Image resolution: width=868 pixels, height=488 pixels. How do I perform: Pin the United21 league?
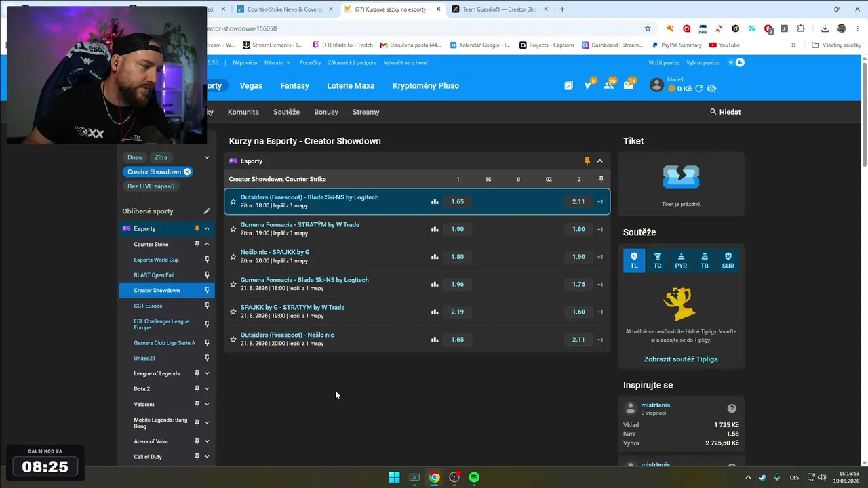click(207, 358)
